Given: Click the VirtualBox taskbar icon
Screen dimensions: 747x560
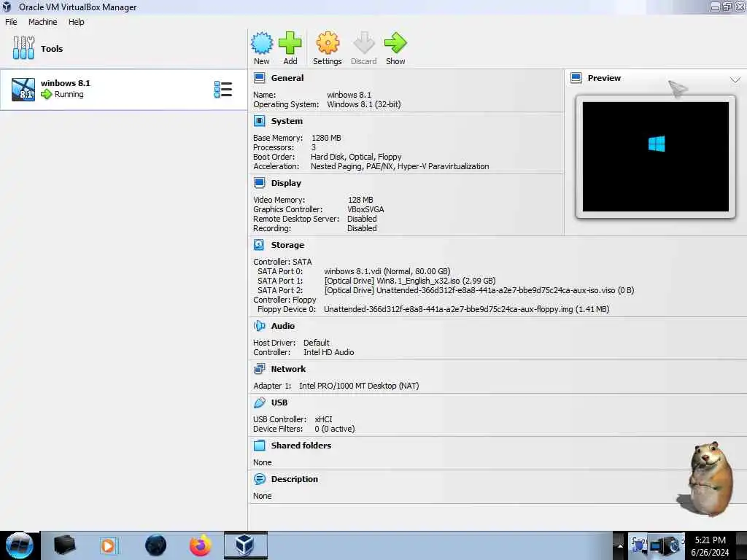Looking at the screenshot, I should pyautogui.click(x=245, y=545).
